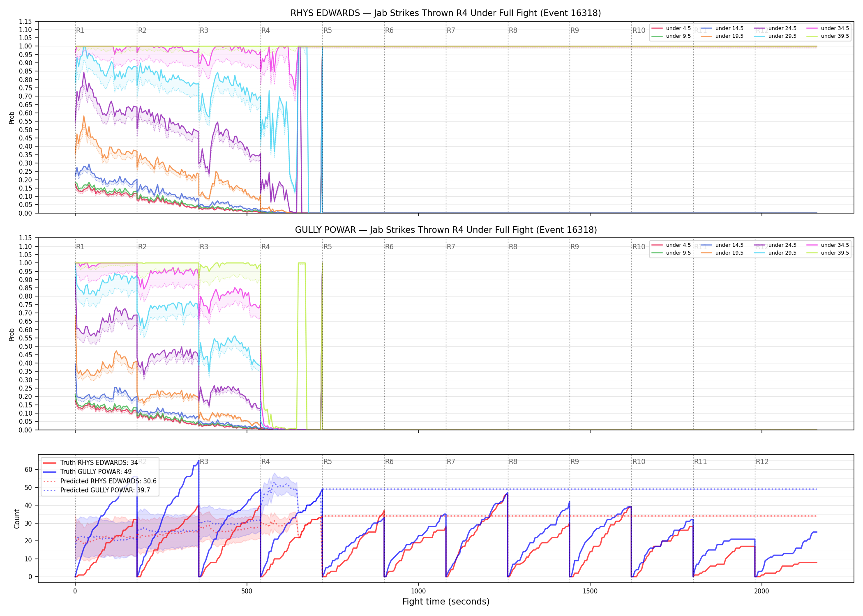This screenshot has width=863, height=616.
Task: Click the R12 round marker in count chart
Action: (x=762, y=462)
